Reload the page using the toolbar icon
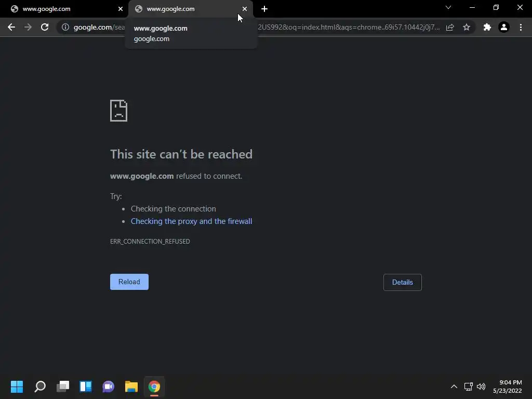 [45, 27]
